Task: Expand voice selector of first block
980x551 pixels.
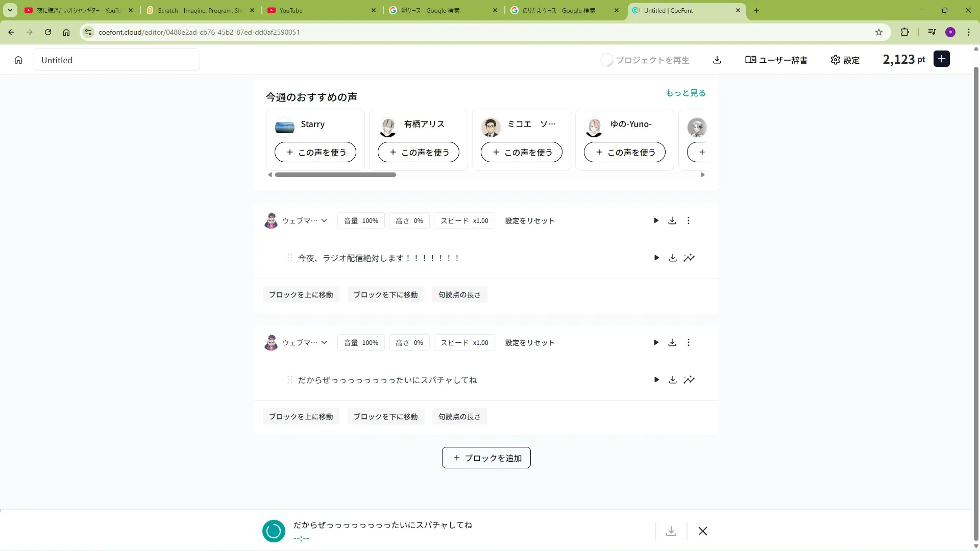Action: (x=324, y=221)
